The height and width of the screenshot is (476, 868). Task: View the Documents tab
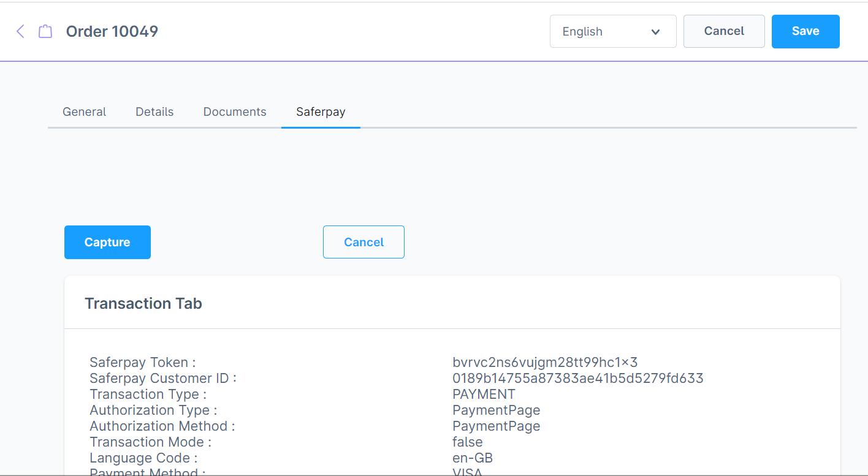235,111
